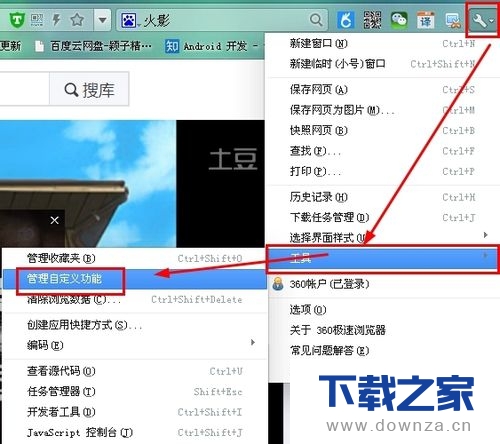Open 历史记录 (H) menu item

tap(383, 197)
